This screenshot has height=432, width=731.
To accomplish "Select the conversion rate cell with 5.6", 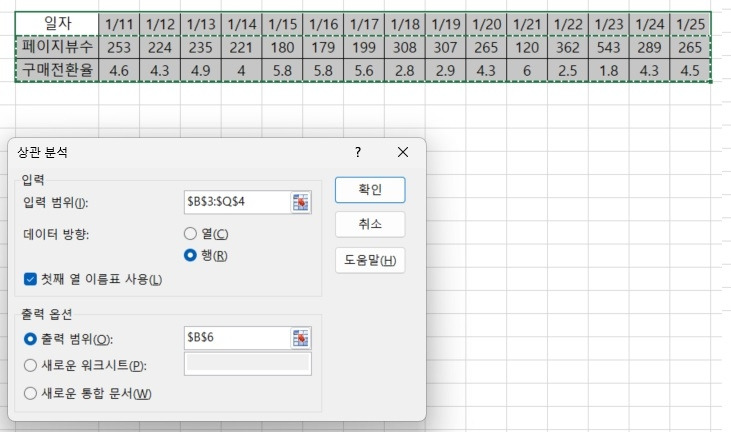I will [x=364, y=70].
